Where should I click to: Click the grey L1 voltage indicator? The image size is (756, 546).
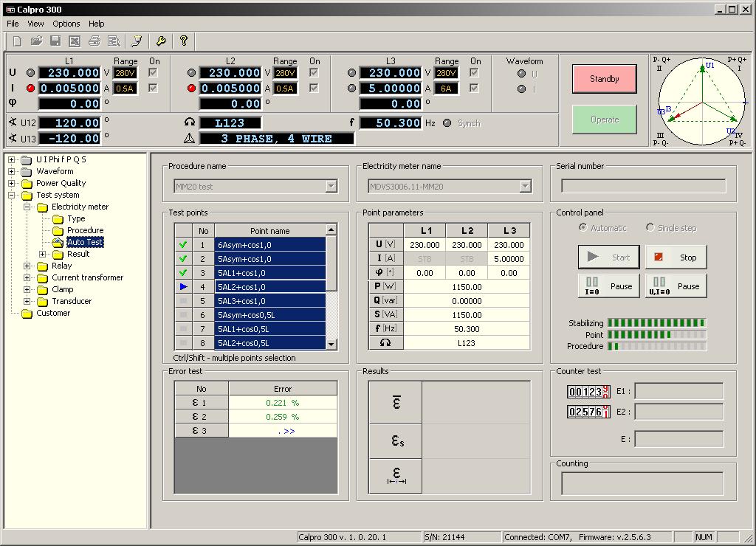coord(30,73)
